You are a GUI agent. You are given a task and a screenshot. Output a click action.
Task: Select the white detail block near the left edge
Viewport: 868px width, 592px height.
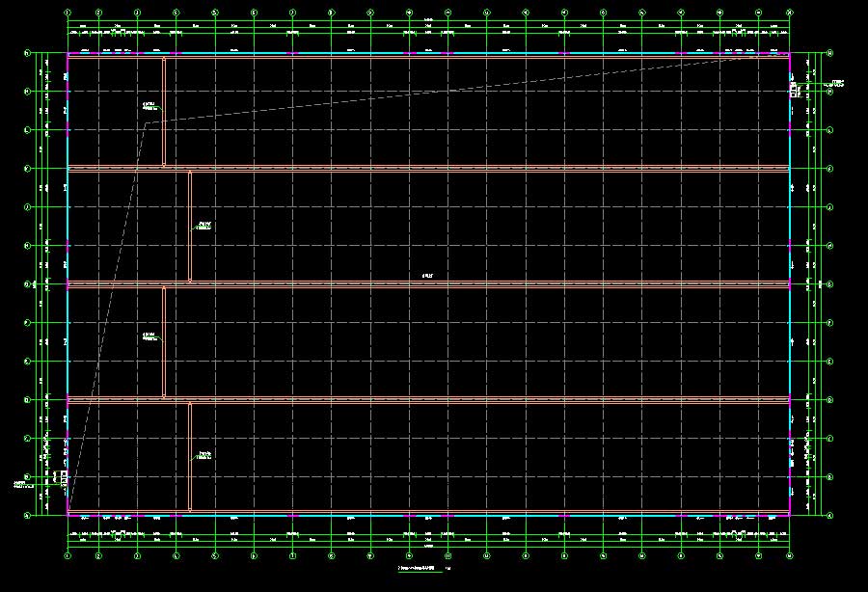tap(64, 476)
